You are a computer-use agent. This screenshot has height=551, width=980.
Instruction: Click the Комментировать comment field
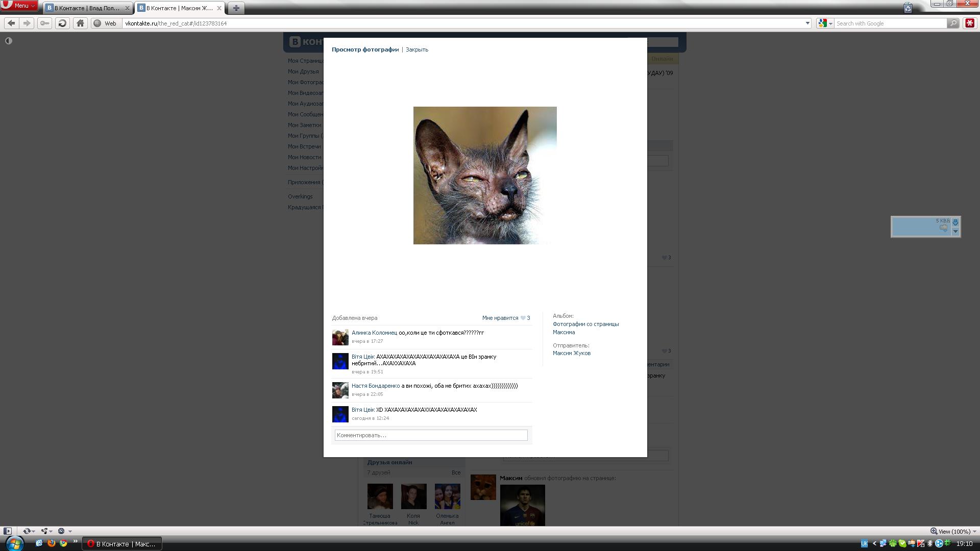[x=431, y=435]
